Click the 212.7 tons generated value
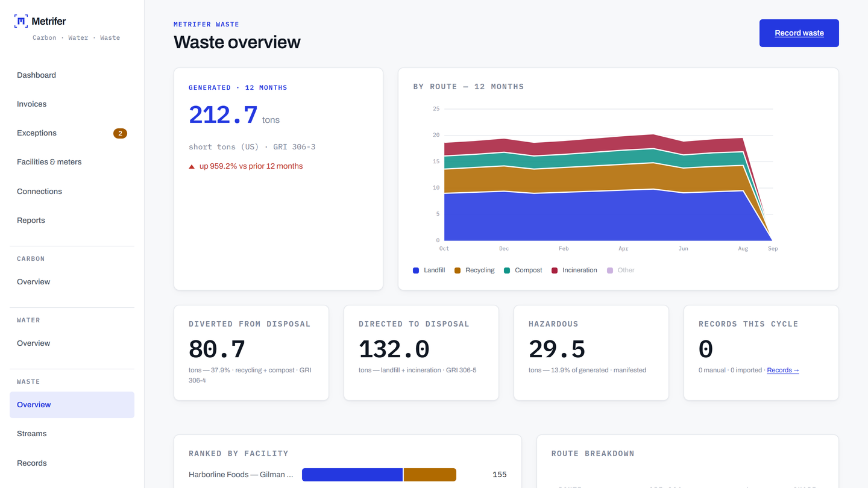Image resolution: width=868 pixels, height=488 pixels. coord(223,114)
